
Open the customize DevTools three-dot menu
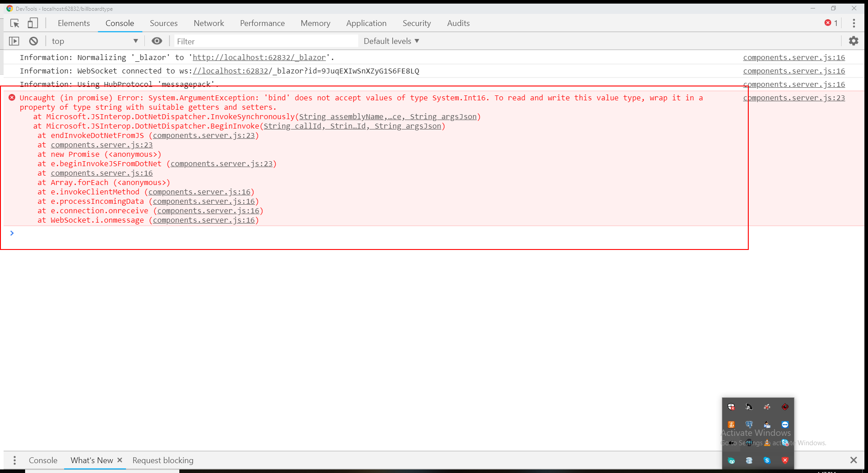(x=854, y=23)
